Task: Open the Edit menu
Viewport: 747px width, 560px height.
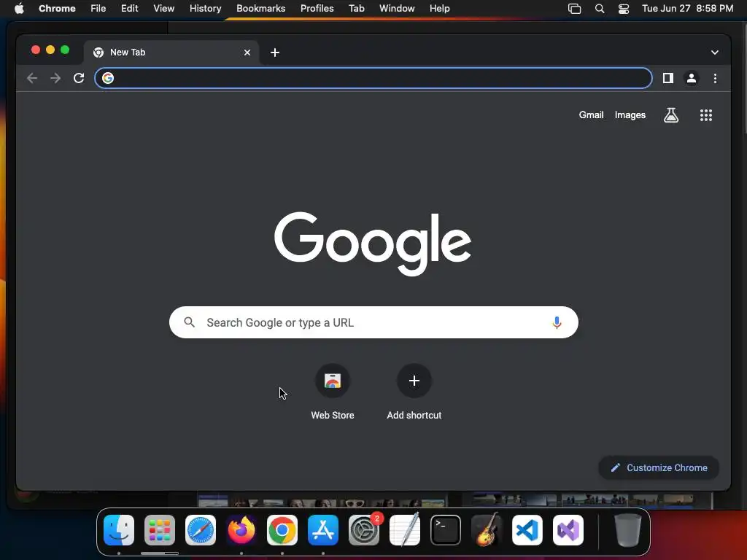Action: (130, 9)
